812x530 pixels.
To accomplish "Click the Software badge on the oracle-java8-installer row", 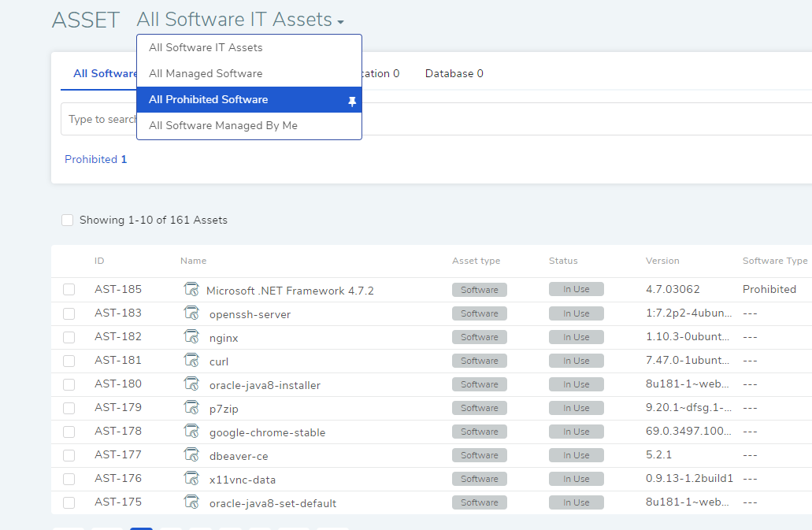I will (x=480, y=384).
